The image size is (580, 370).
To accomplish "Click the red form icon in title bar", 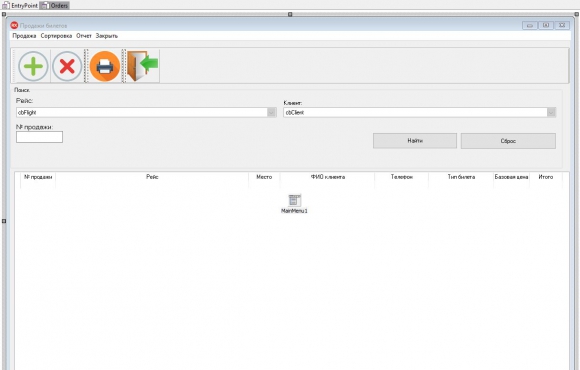I will tap(14, 25).
